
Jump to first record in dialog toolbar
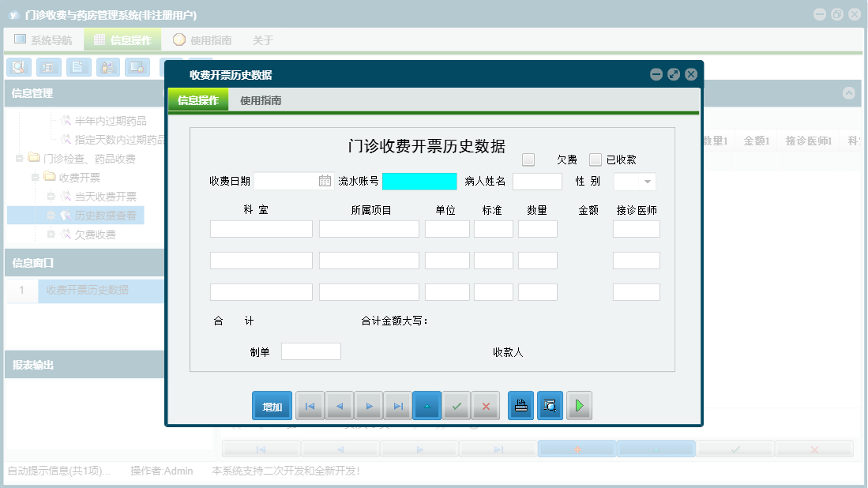[310, 406]
